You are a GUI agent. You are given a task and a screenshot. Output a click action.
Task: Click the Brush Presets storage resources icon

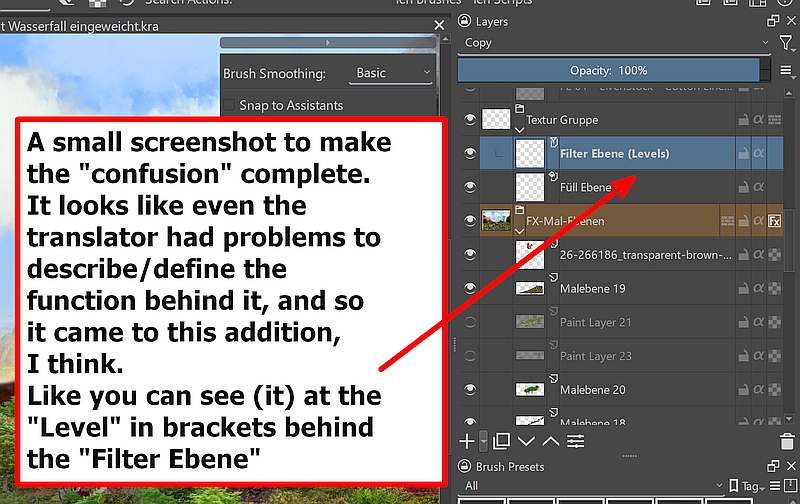789,486
